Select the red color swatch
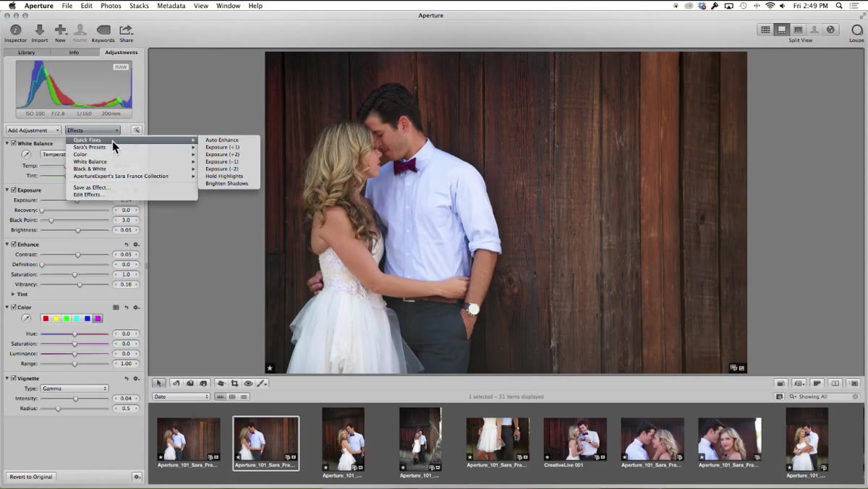This screenshot has width=868, height=489. [46, 318]
